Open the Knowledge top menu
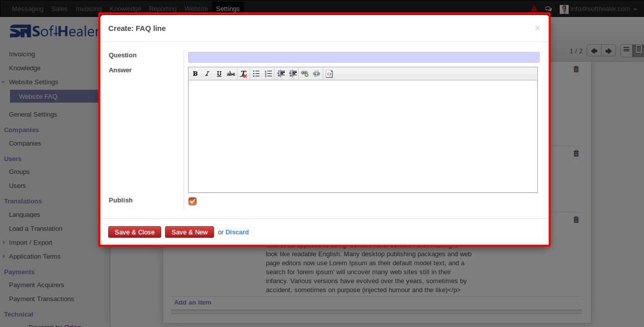 point(125,8)
